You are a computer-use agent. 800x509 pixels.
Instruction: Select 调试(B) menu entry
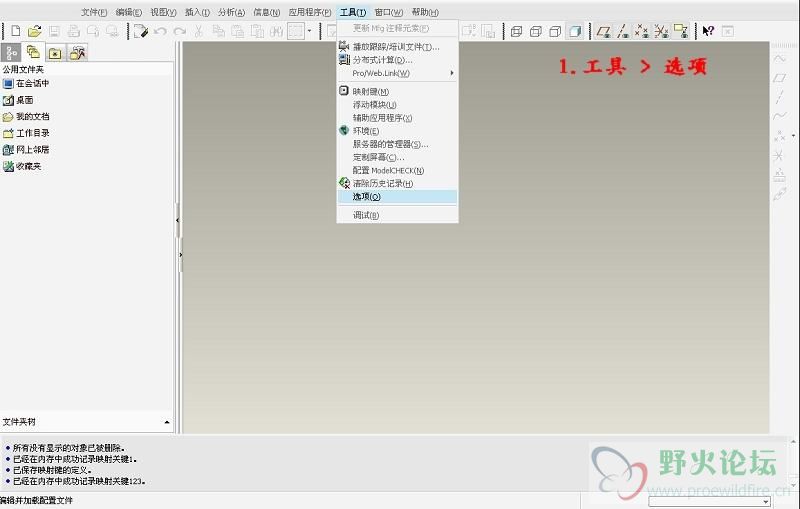pyautogui.click(x=397, y=215)
